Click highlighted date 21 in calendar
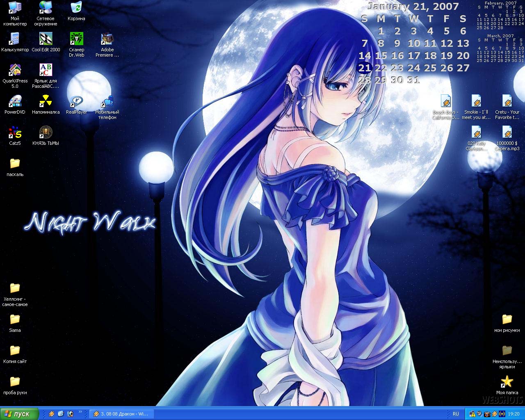The image size is (525, 420). [x=365, y=68]
